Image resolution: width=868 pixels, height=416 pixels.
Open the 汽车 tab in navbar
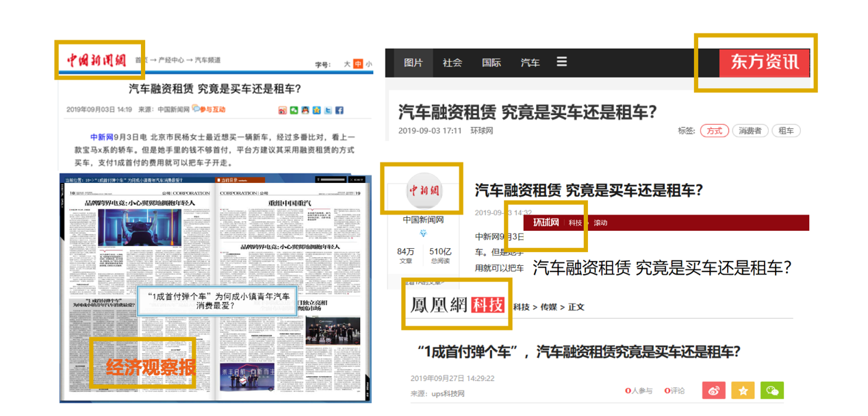[x=530, y=62]
